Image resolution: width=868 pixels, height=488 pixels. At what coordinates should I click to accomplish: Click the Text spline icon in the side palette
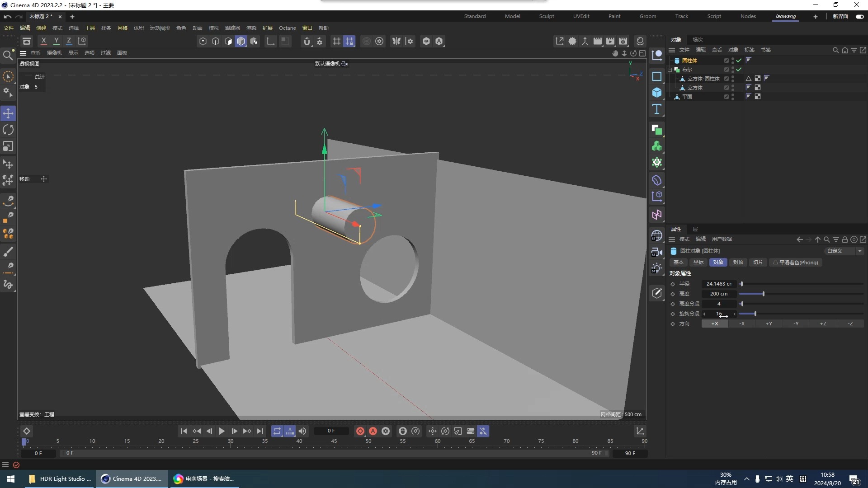[x=657, y=109]
